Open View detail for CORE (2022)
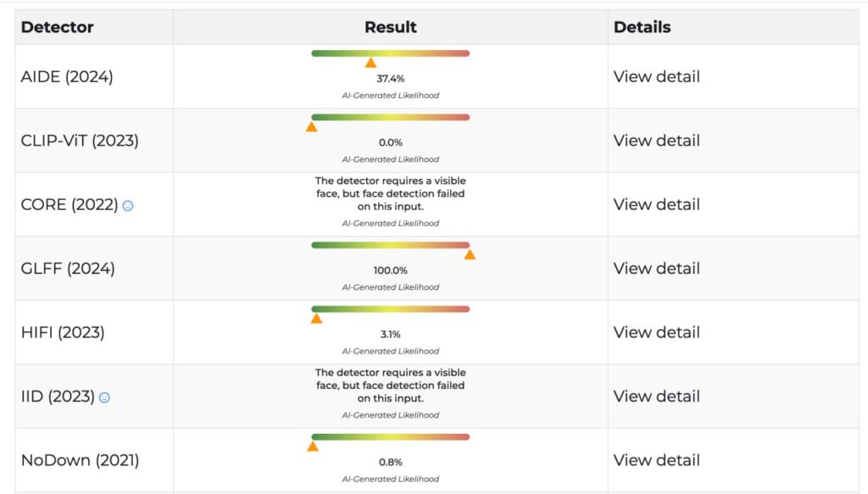The height and width of the screenshot is (494, 868). click(656, 204)
